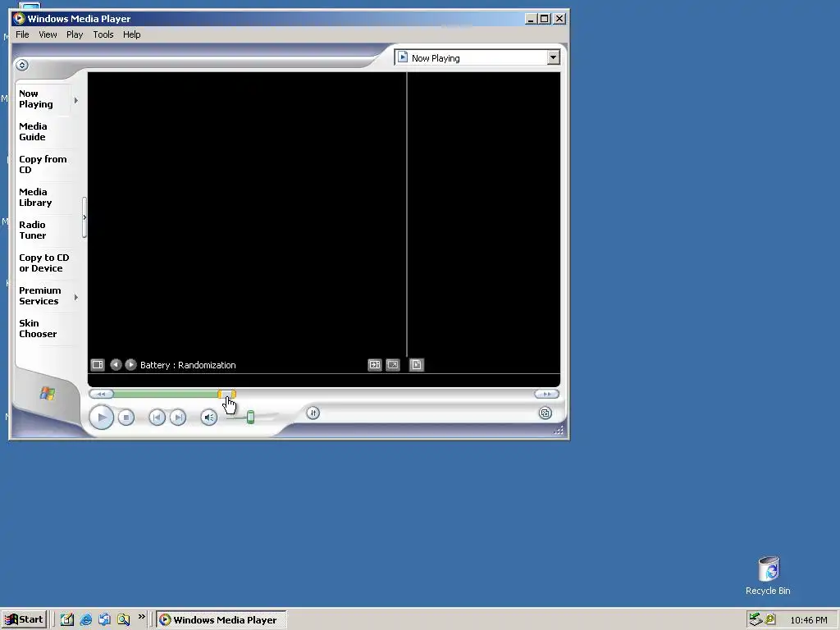Open the Windows Start menu
This screenshot has width=840, height=630.
pos(24,620)
